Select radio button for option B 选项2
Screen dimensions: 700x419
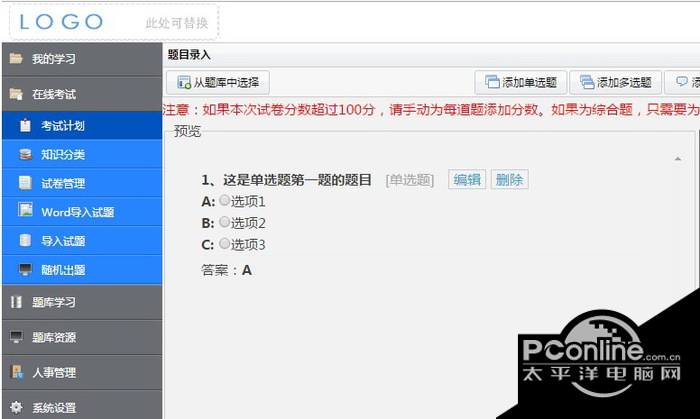click(225, 222)
